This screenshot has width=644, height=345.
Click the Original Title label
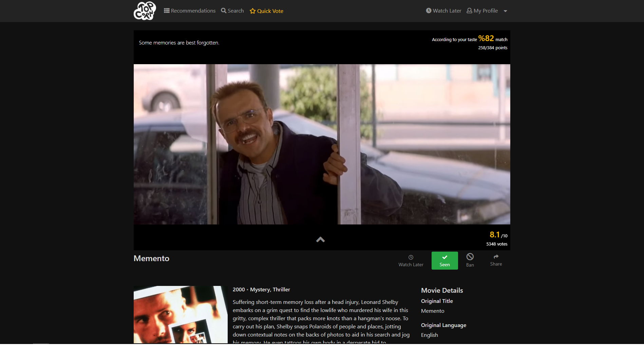437,301
